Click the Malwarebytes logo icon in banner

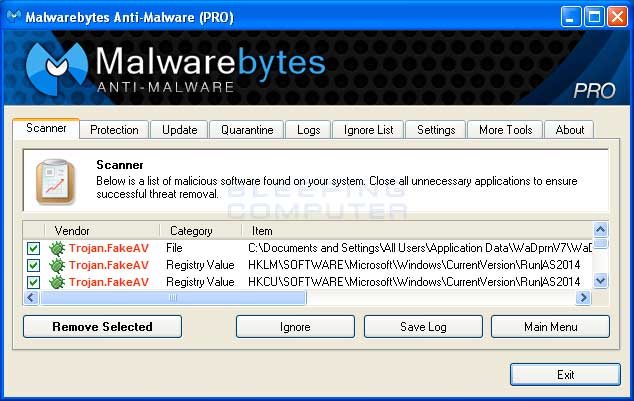click(57, 68)
